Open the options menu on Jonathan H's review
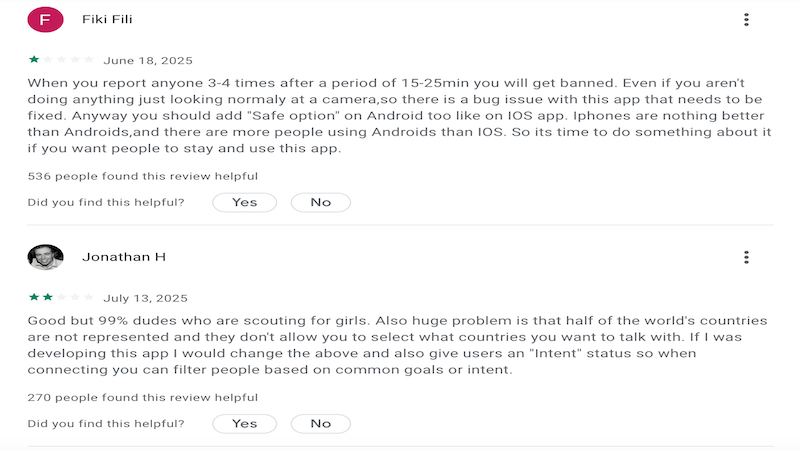 tap(746, 257)
